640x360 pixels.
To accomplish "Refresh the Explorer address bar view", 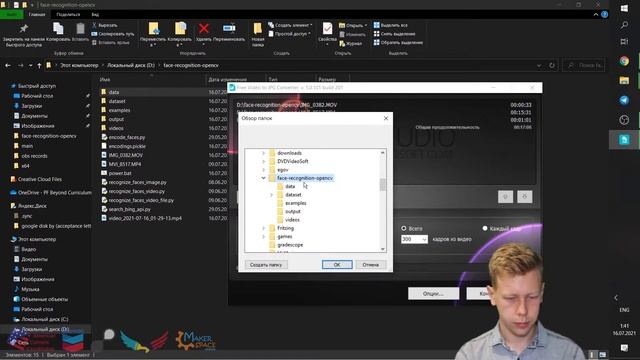I will [x=552, y=65].
